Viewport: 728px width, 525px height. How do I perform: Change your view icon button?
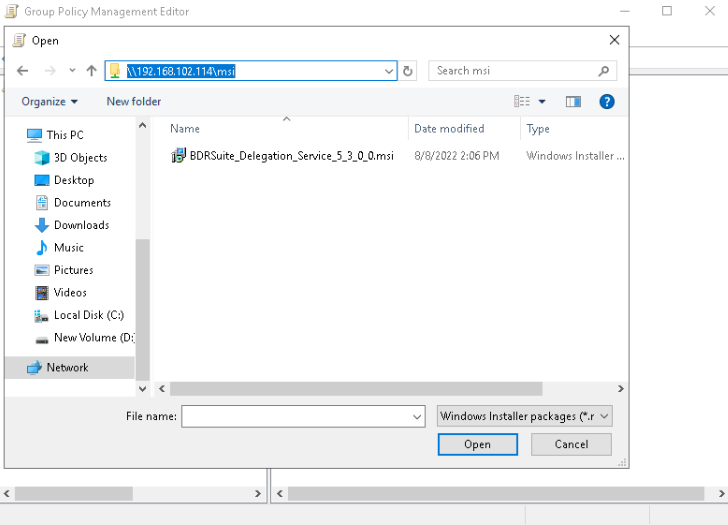pos(522,101)
